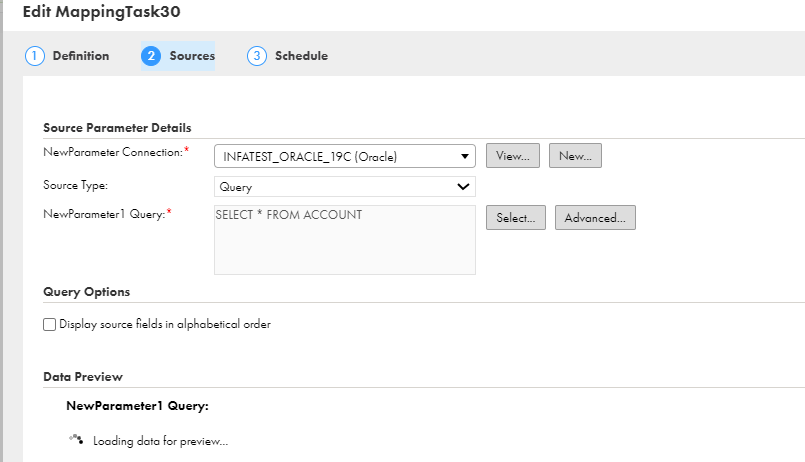Click the Source Parameter Details heading

(x=117, y=128)
